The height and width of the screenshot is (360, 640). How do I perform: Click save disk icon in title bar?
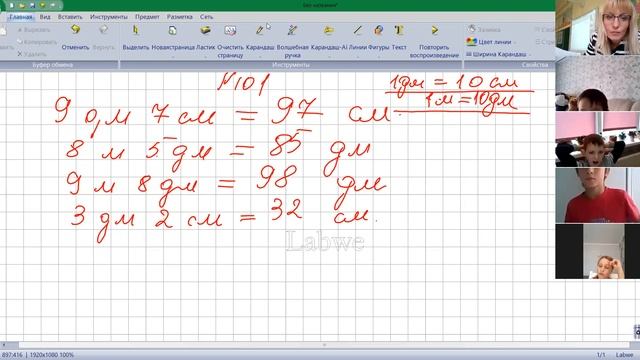[32, 5]
